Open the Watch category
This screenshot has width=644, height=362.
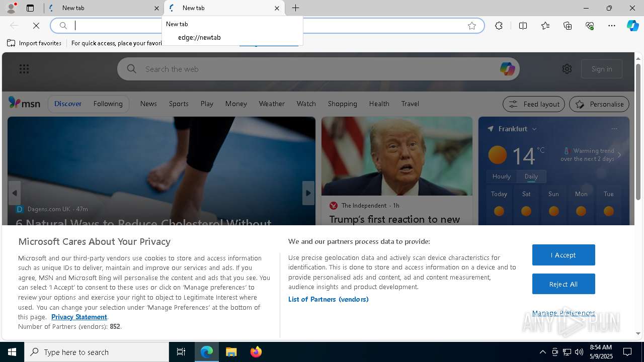306,104
